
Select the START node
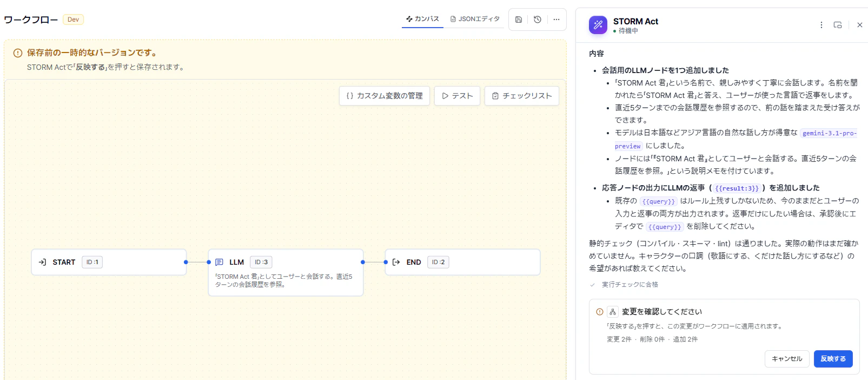[109, 262]
